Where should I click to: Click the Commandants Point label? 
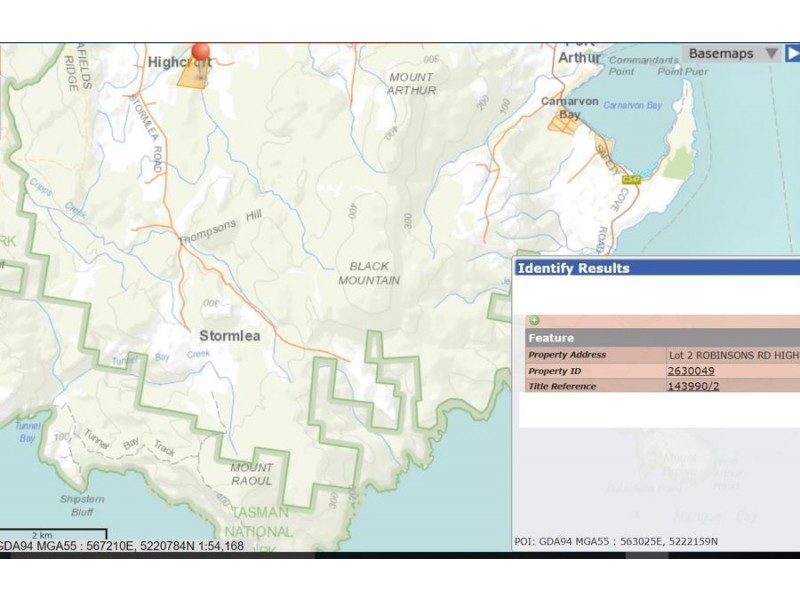click(x=643, y=66)
